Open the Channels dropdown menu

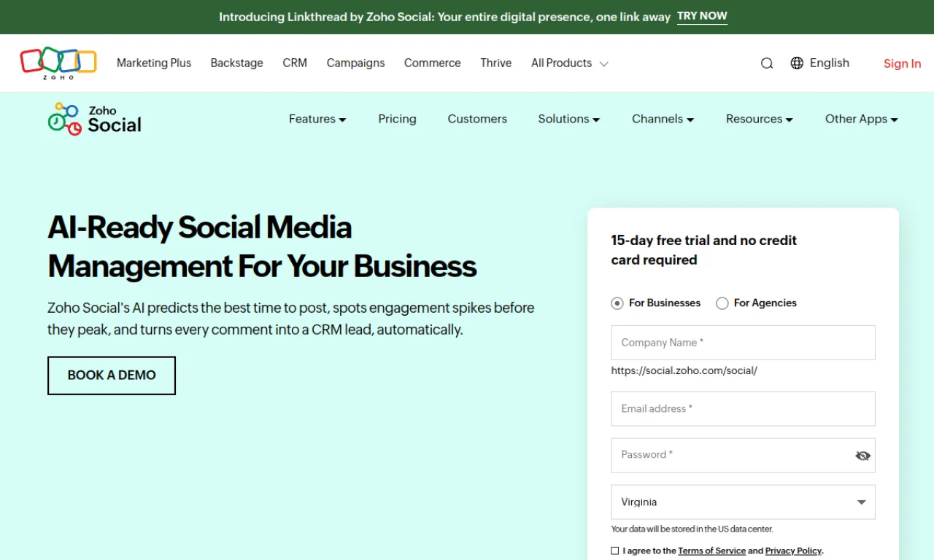point(663,119)
